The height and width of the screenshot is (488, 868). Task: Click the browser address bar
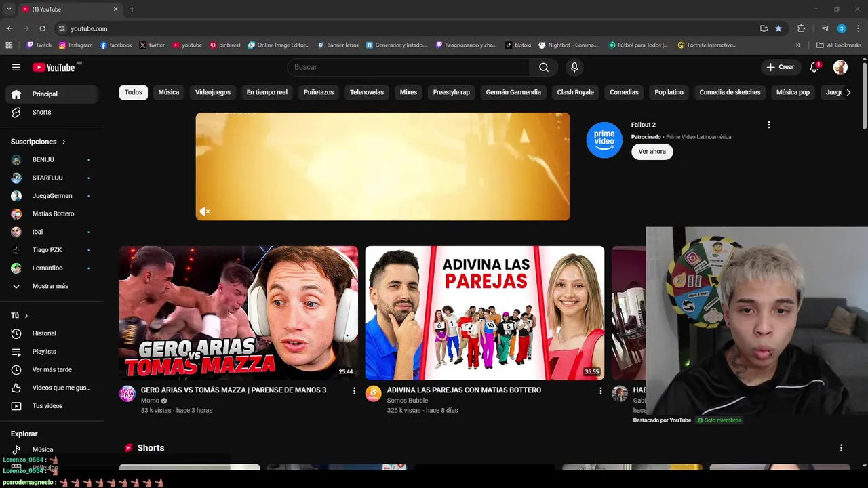pyautogui.click(x=407, y=28)
